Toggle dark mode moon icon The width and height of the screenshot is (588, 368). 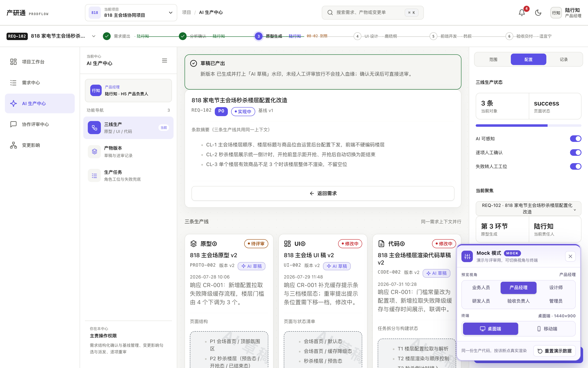click(538, 13)
